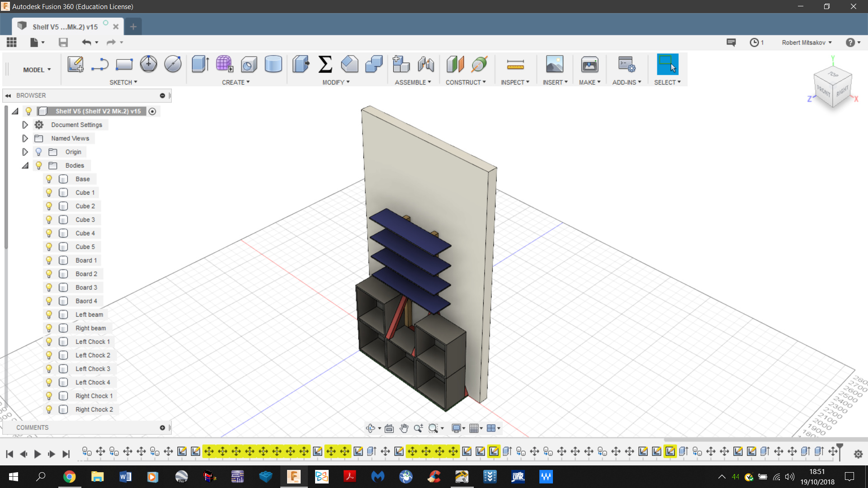Open the data panel grid icon

12,42
